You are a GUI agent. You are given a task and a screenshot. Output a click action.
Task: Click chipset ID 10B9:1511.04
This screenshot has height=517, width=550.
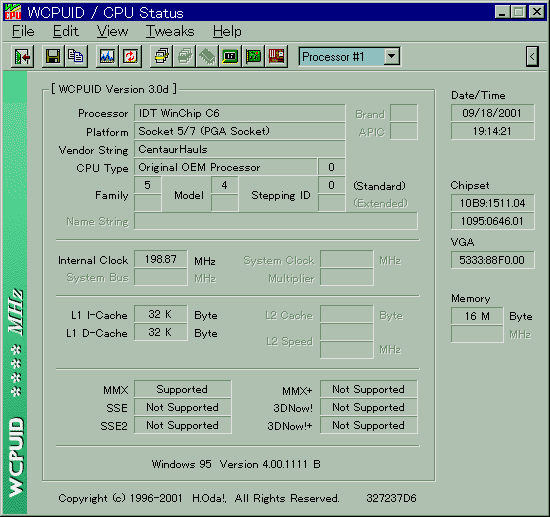tap(492, 203)
